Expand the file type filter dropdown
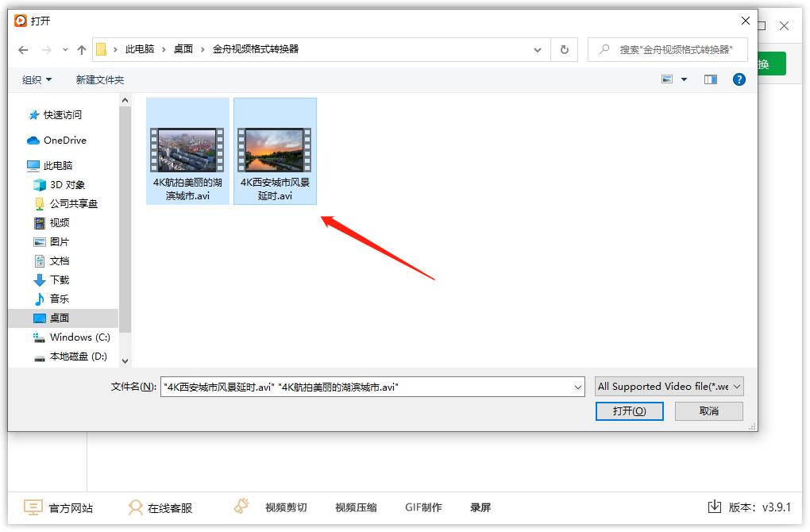 tap(738, 387)
